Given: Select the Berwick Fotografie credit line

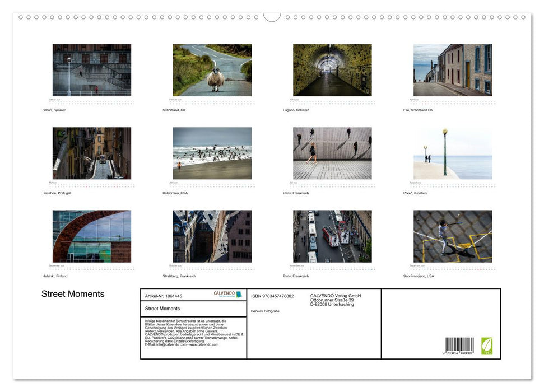Looking at the screenshot, I should coord(265,310).
